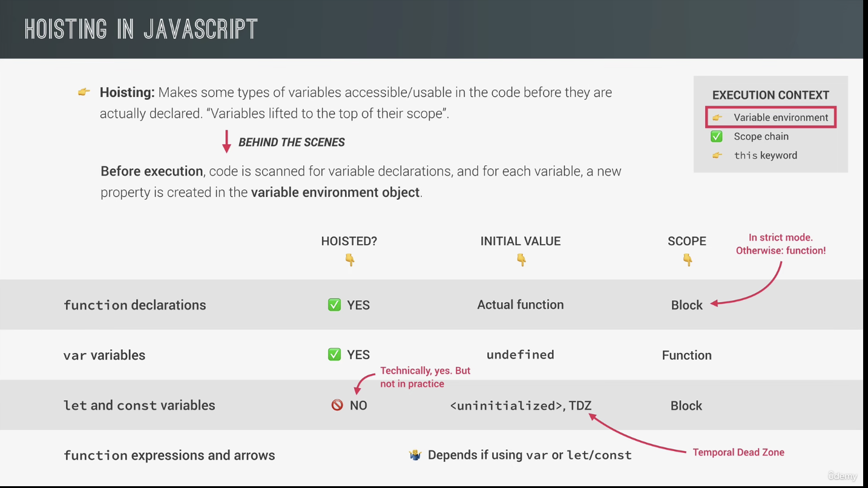
Task: Click the pointing-down hand under INITIAL VALUE
Action: pos(521,260)
